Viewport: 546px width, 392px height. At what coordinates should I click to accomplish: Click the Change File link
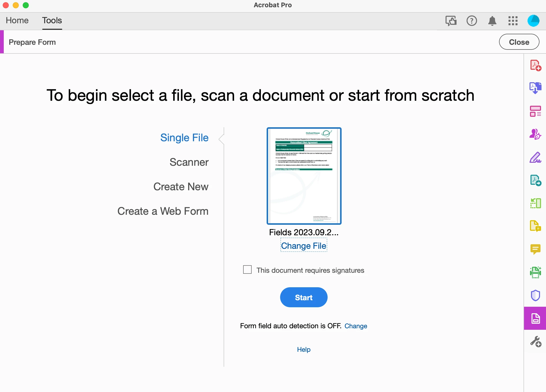(x=304, y=246)
